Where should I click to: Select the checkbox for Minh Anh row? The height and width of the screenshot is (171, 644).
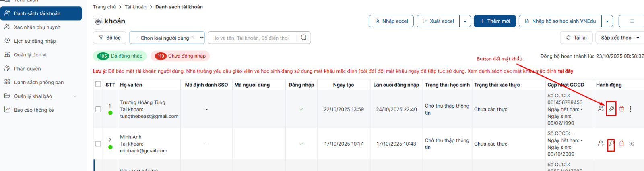click(x=98, y=144)
